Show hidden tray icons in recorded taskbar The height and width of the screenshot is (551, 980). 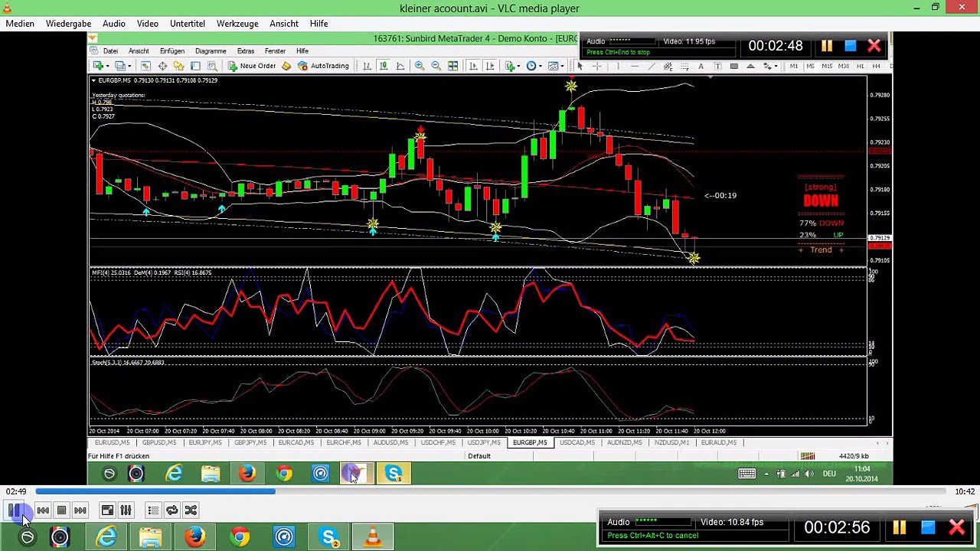click(x=766, y=474)
